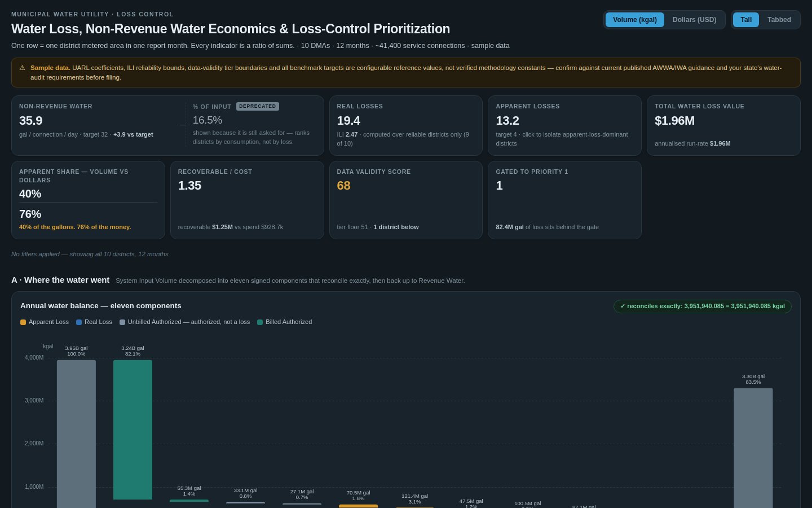The height and width of the screenshot is (508, 812).
Task: Click the DEPRECATED badge on % of Input
Action: [x=257, y=106]
